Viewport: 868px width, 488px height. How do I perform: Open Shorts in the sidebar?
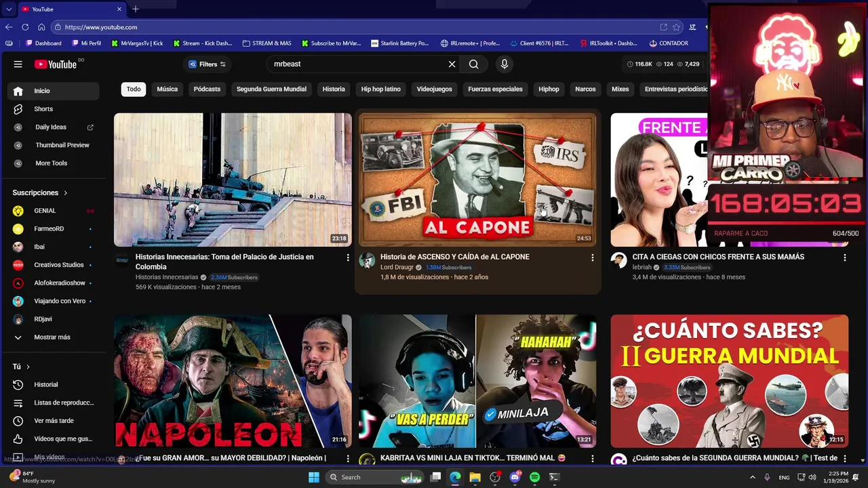[53, 108]
